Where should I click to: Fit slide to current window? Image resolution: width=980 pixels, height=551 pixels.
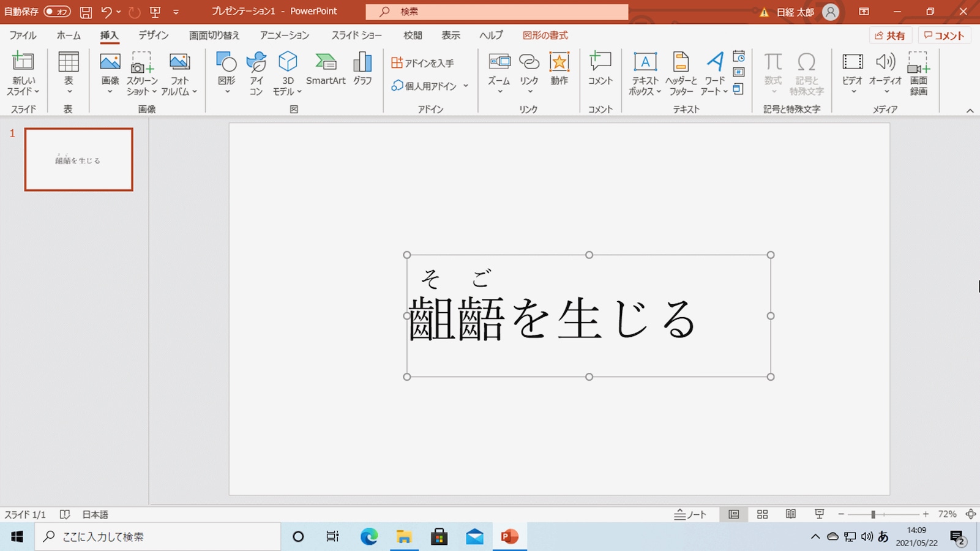tap(970, 514)
